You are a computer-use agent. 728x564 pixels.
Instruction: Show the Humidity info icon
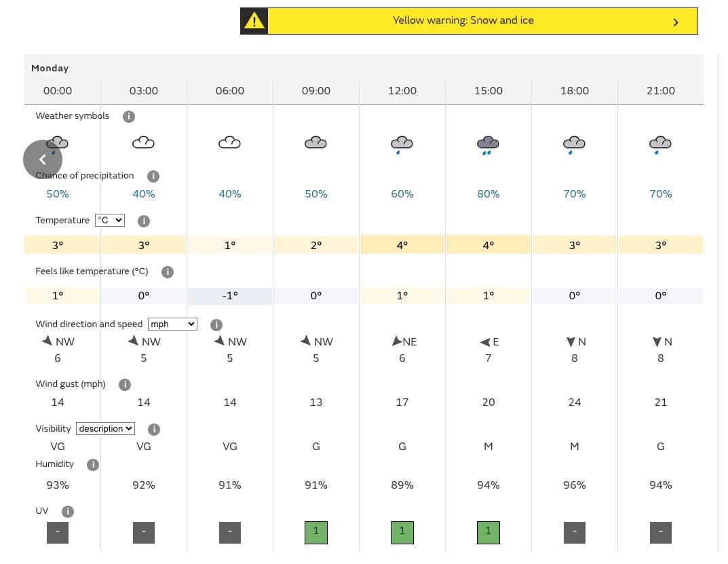click(x=93, y=465)
